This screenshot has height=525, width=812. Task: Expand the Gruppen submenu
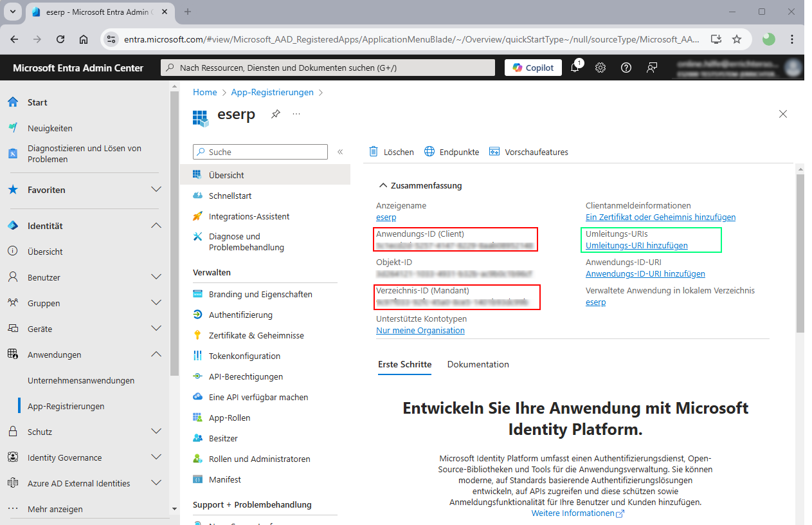(156, 303)
